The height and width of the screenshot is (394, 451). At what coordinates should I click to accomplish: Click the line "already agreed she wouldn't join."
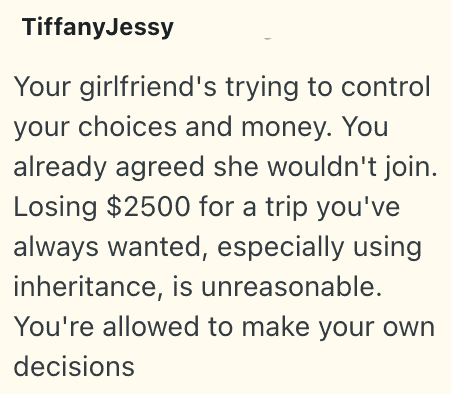(225, 167)
